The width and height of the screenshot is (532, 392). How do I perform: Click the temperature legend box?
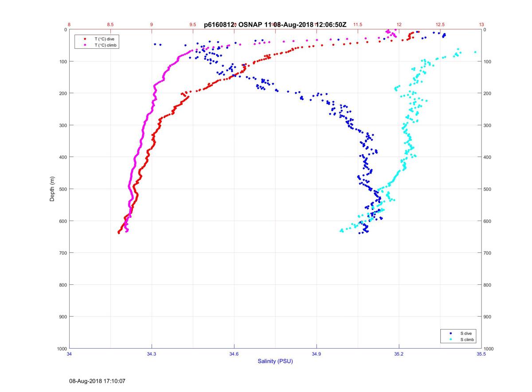coord(97,42)
